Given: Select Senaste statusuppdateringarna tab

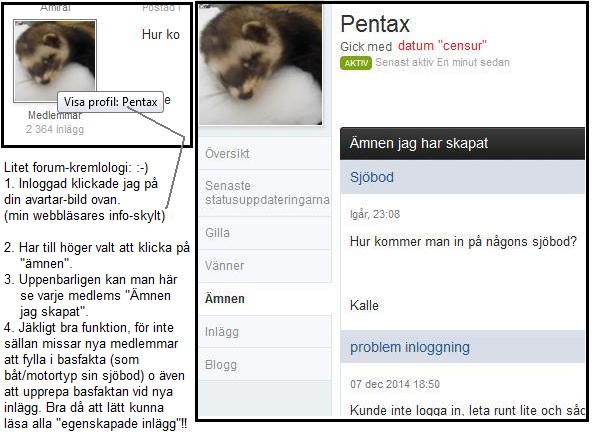Looking at the screenshot, I should 267,193.
